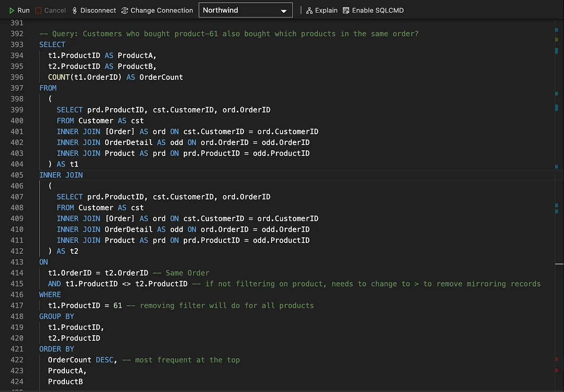Click ProductB on line 424
Image resolution: width=564 pixels, height=392 pixels.
[65, 382]
